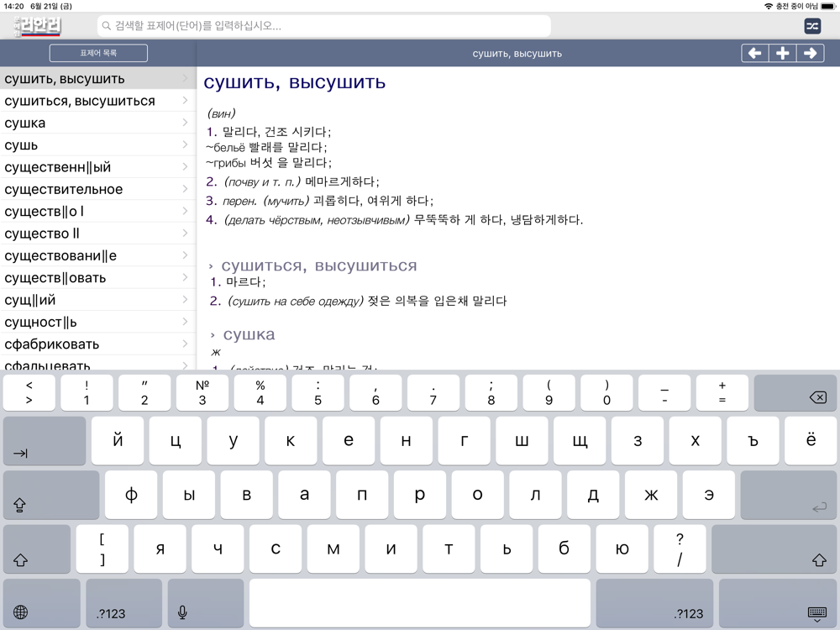Image resolution: width=840 pixels, height=630 pixels.
Task: Switch to the left .?123 symbols keyboard
Action: [123, 604]
